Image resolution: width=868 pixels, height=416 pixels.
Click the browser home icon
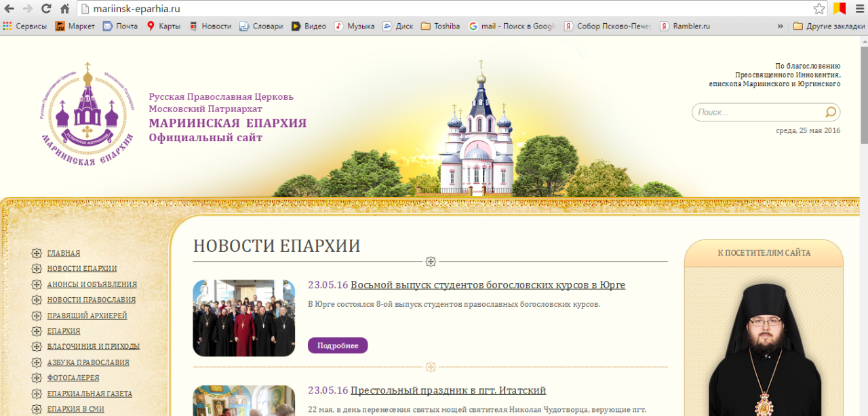coord(65,9)
